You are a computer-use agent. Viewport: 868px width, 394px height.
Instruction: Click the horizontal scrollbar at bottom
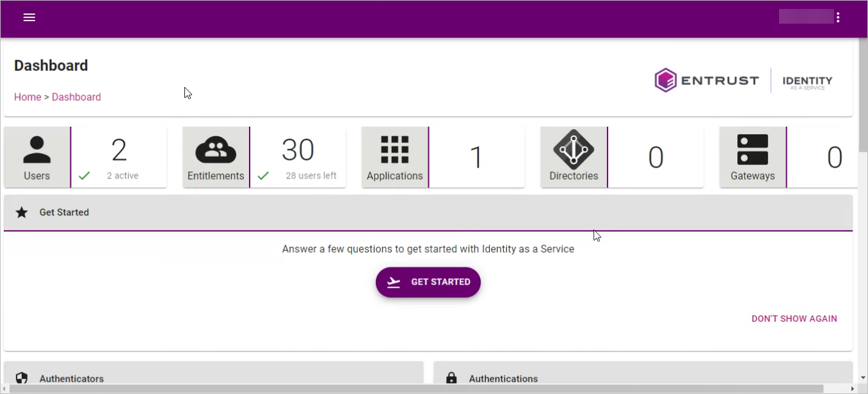point(416,389)
